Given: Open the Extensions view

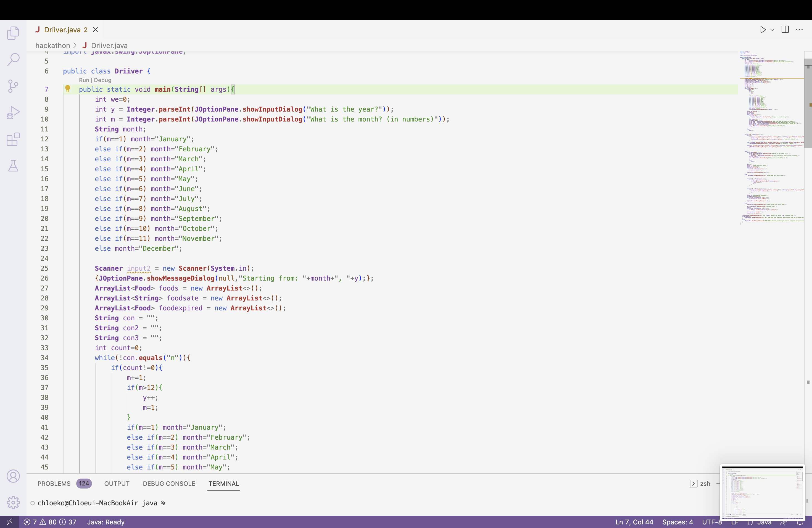Looking at the screenshot, I should pyautogui.click(x=13, y=139).
